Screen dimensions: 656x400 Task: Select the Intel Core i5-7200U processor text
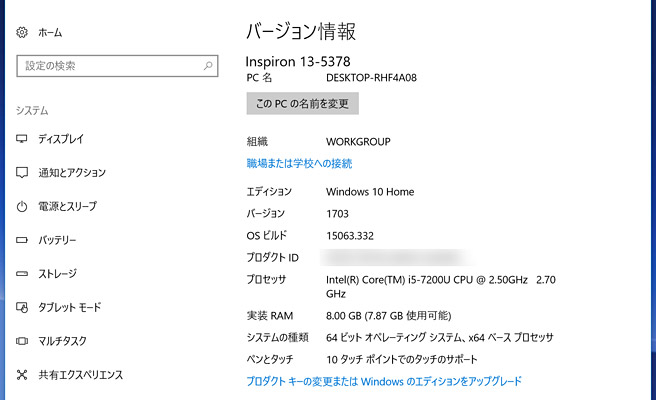(x=441, y=287)
